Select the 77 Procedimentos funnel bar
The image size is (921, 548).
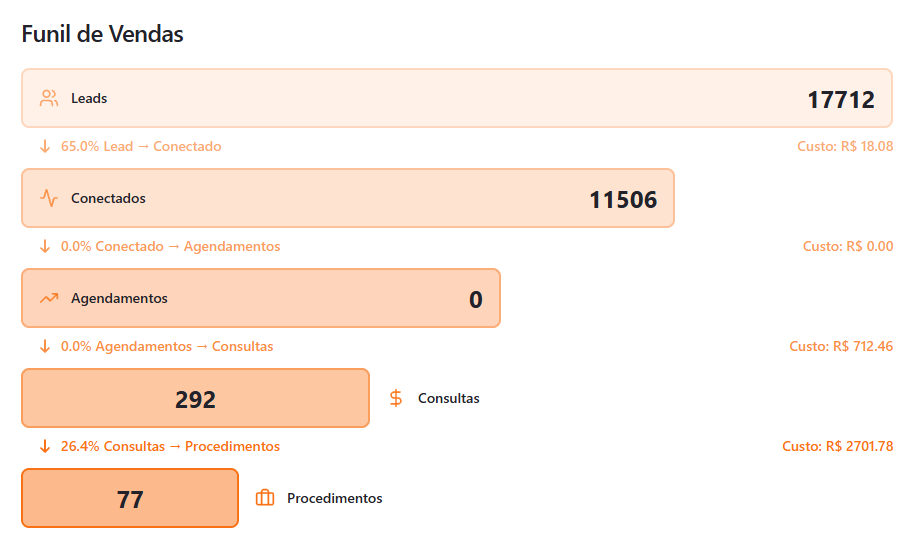tap(130, 498)
